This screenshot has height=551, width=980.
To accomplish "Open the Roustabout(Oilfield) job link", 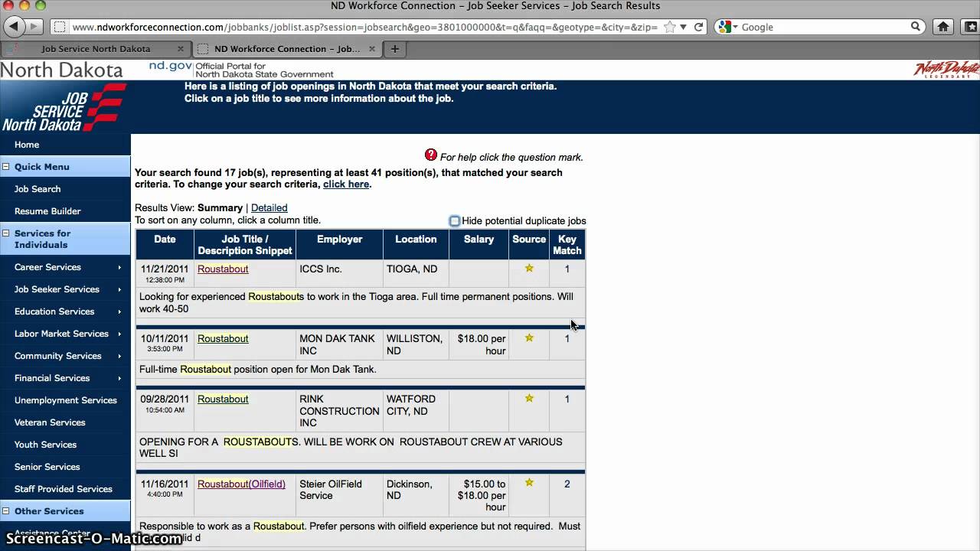I will [241, 484].
